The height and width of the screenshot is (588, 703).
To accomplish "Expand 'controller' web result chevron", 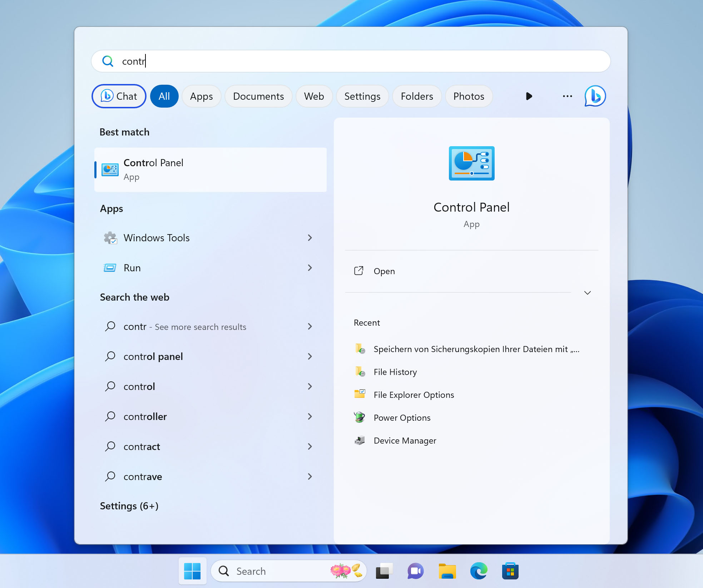I will (x=310, y=416).
